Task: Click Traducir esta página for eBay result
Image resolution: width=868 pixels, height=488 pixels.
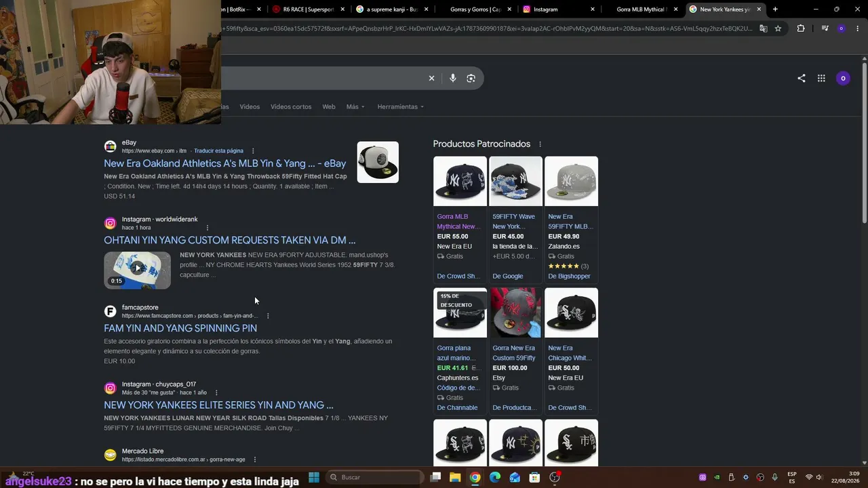Action: 218,150
